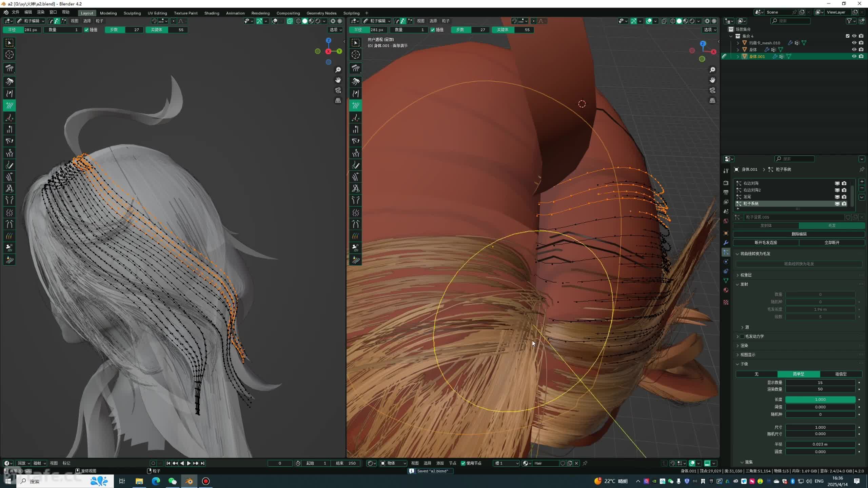868x488 pixels.
Task: Click the zoom magnifier in right viewport
Action: pyautogui.click(x=712, y=70)
